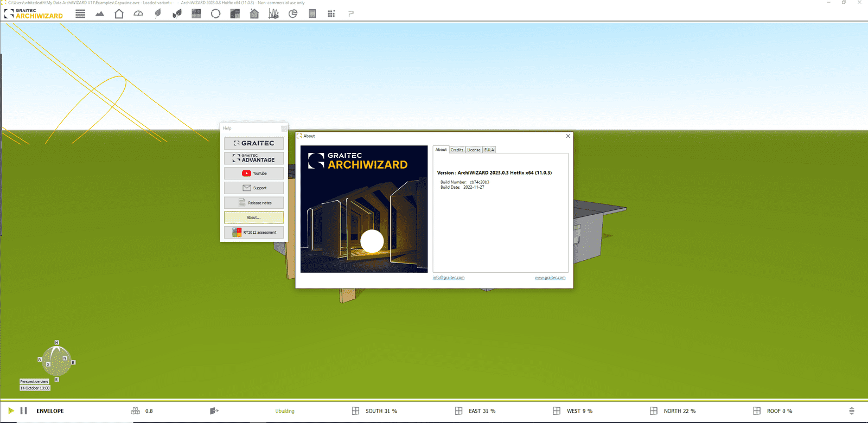Click the B marker below compass sphere
Image resolution: width=868 pixels, height=423 pixels.
pos(56,380)
